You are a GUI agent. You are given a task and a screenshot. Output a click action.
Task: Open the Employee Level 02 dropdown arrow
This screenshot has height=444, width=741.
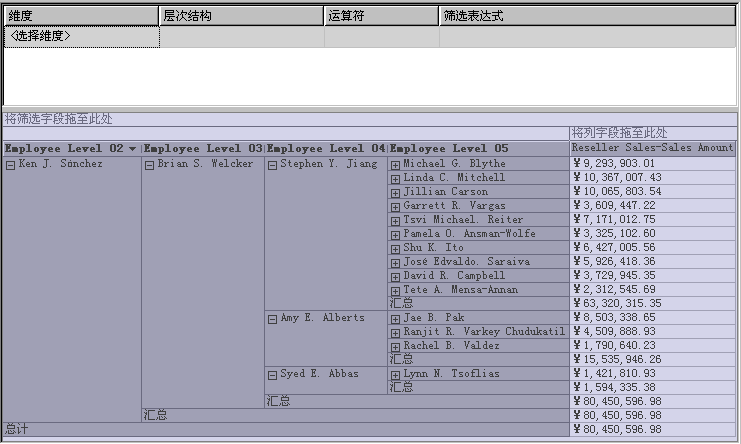click(132, 149)
